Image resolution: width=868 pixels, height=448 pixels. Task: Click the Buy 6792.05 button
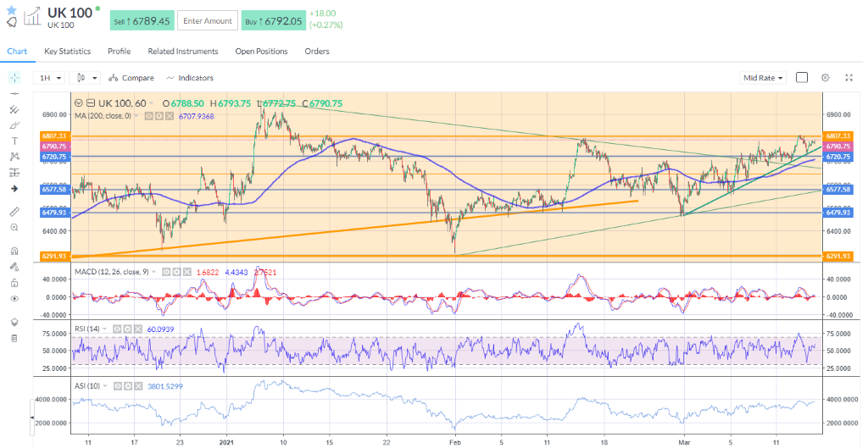pyautogui.click(x=274, y=21)
